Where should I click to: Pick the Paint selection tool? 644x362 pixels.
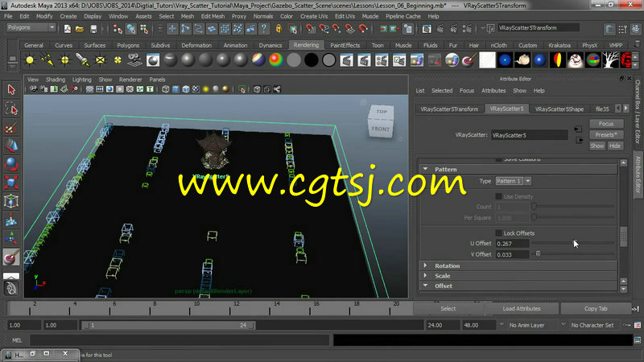tap(11, 128)
